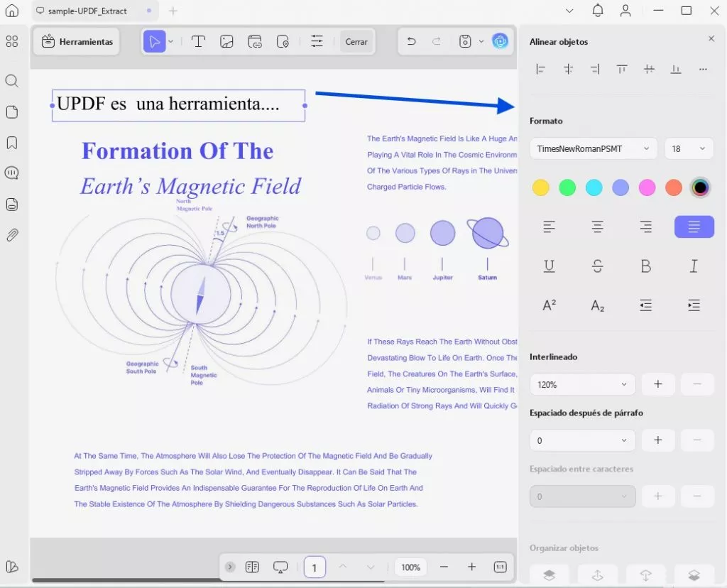This screenshot has height=588, width=727.
Task: Open the bookmarks sidebar icon
Action: pos(12,142)
